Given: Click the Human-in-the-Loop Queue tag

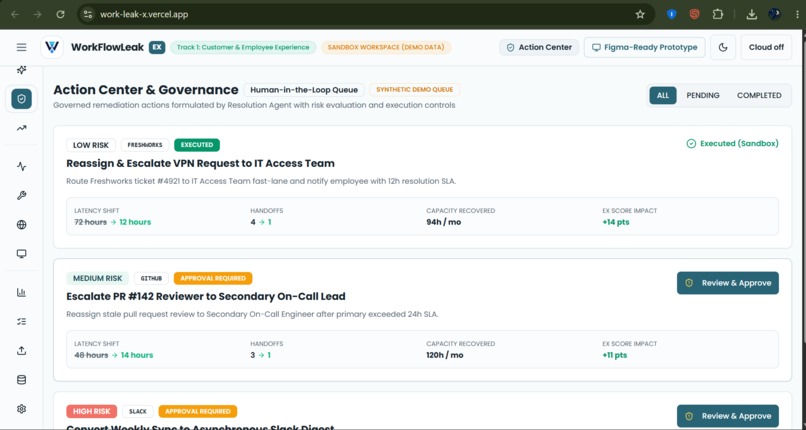Looking at the screenshot, I should [x=304, y=90].
